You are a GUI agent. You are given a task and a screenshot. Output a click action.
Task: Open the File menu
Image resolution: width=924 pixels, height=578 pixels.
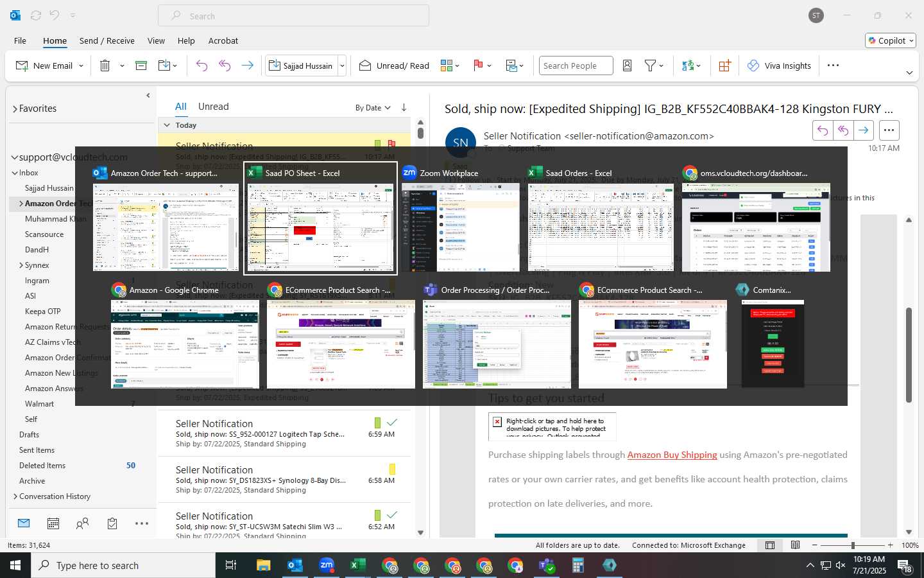(20, 40)
